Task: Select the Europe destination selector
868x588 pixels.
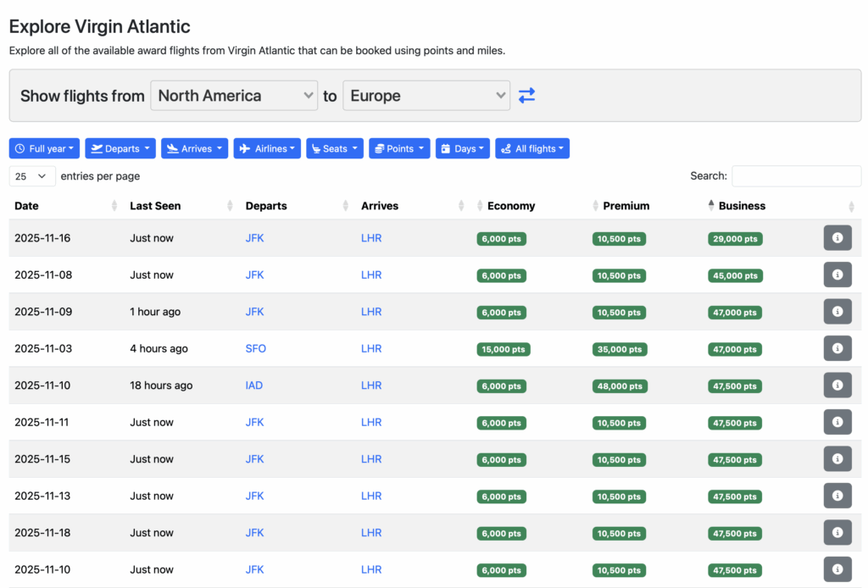Action: tap(426, 96)
